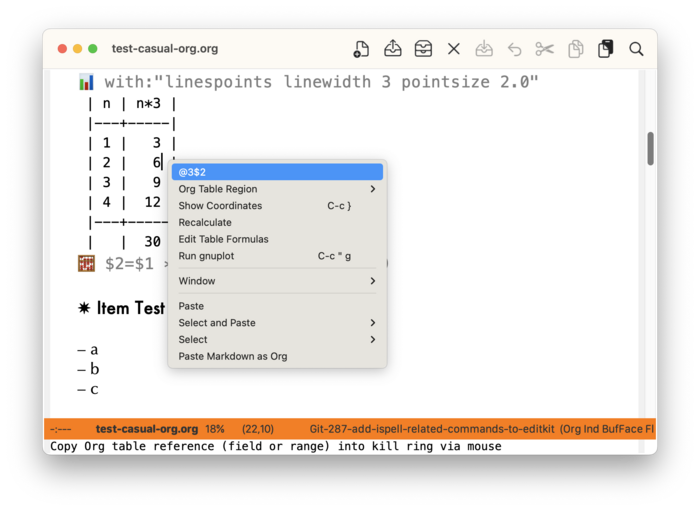Expand the Window submenu
Screen dimensions: 700x511
tap(277, 281)
